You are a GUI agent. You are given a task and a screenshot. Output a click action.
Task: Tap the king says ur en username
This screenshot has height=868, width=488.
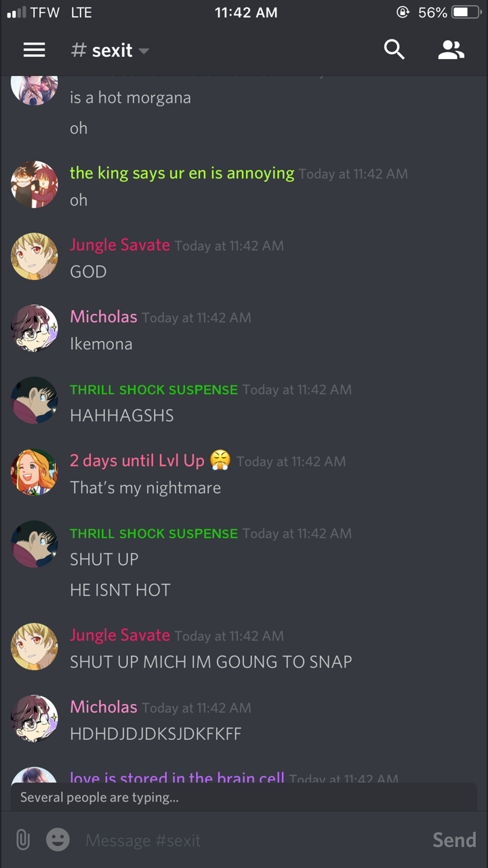point(182,173)
